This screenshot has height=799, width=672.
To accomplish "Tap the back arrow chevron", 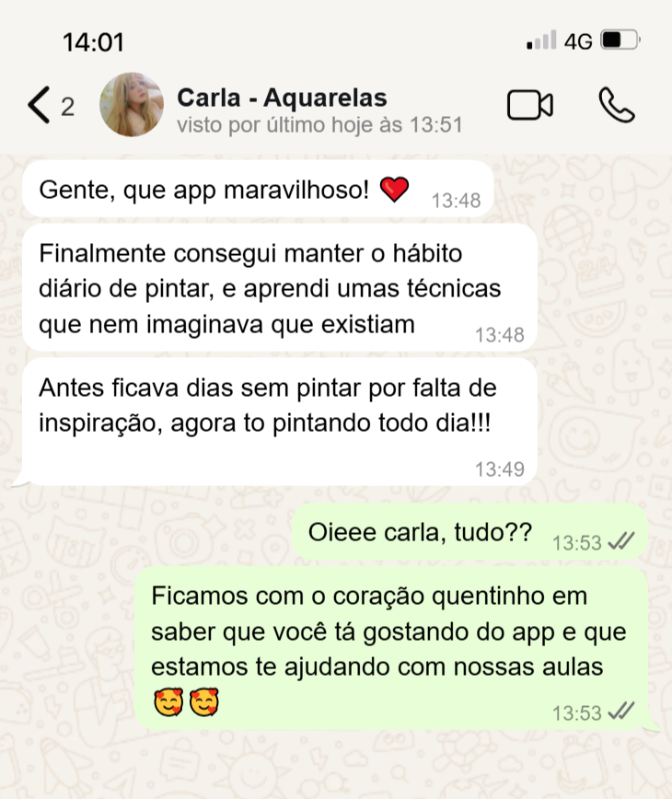I will [39, 105].
